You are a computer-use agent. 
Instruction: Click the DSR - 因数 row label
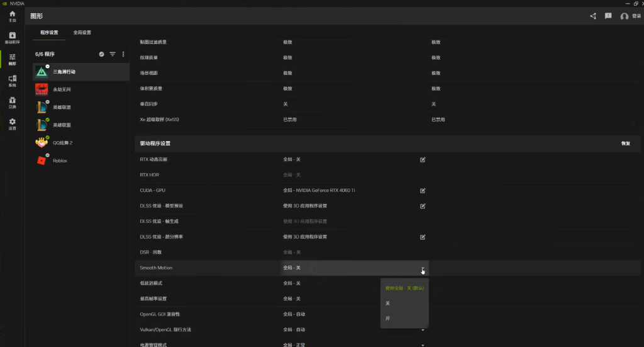151,253
